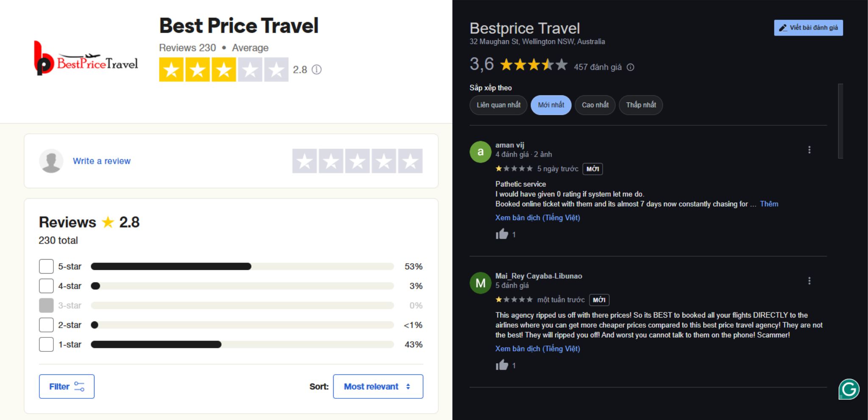Click the info icon next to 2.8 rating
868x420 pixels.
coord(316,69)
